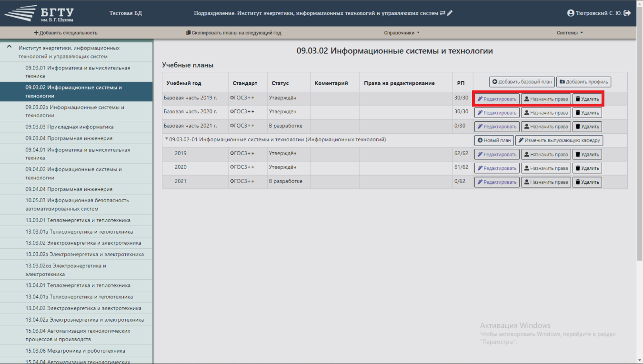Select 13.03.01 Теплоэнергетика и теплотехника

pos(76,220)
